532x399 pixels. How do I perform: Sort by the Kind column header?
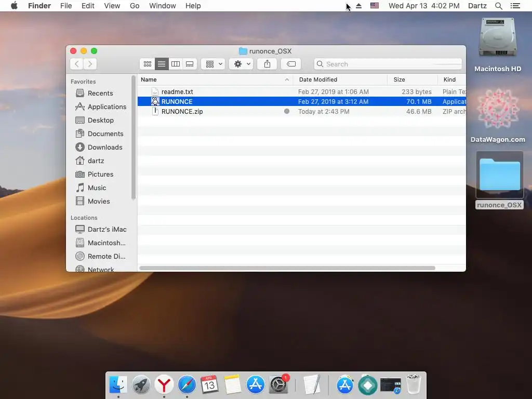[x=452, y=79]
